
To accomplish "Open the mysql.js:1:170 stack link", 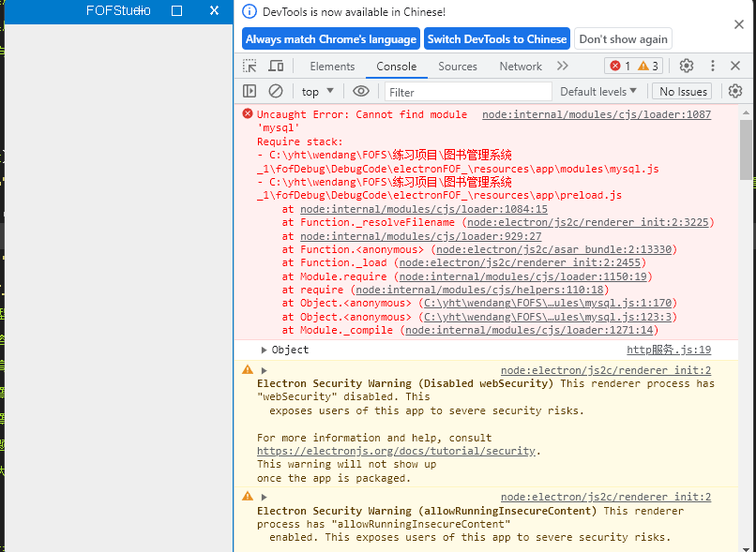I will pyautogui.click(x=548, y=303).
